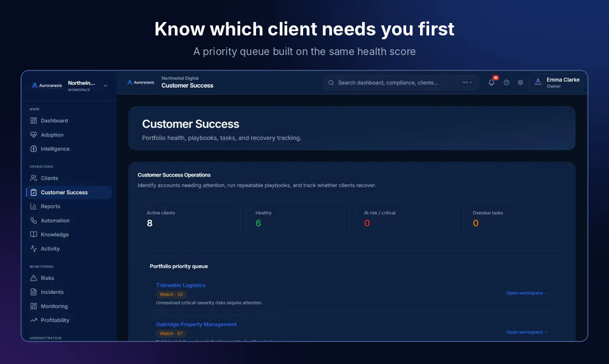Open the Tidewater Logistics client link
This screenshot has width=609, height=364.
(x=181, y=285)
